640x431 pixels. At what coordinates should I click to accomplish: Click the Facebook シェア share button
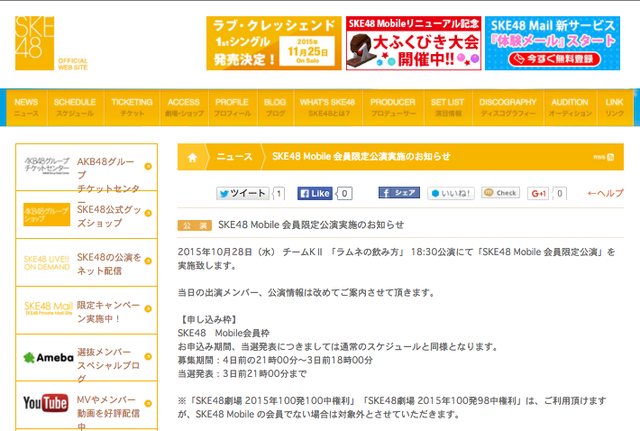399,193
